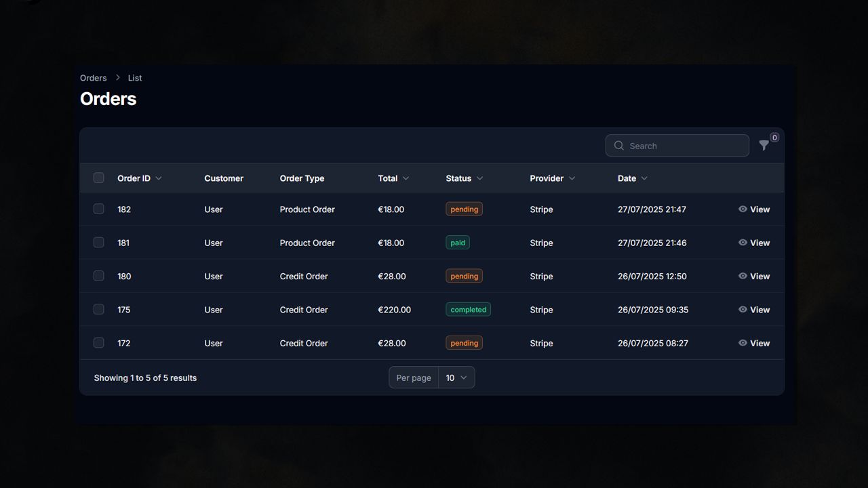Check the box for order 175
Screen dimensions: 868x488
click(x=99, y=310)
